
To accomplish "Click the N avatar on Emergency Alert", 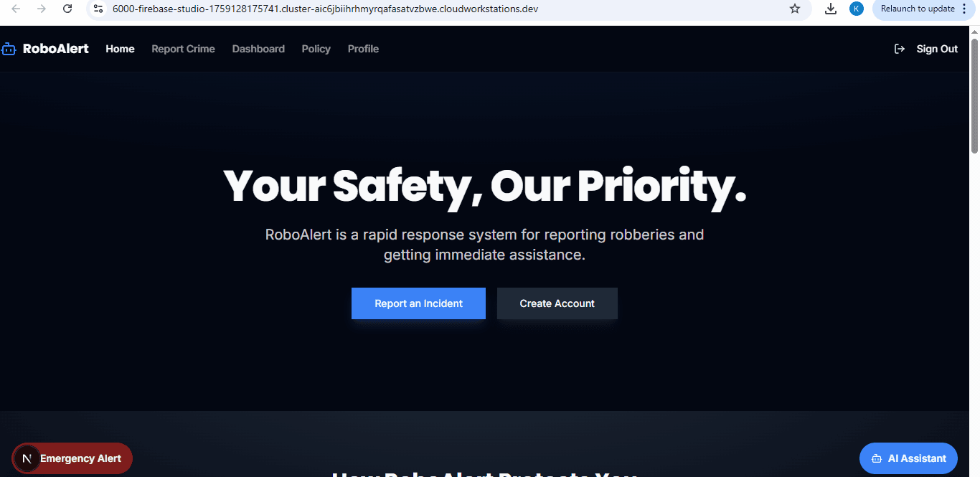I will (27, 458).
